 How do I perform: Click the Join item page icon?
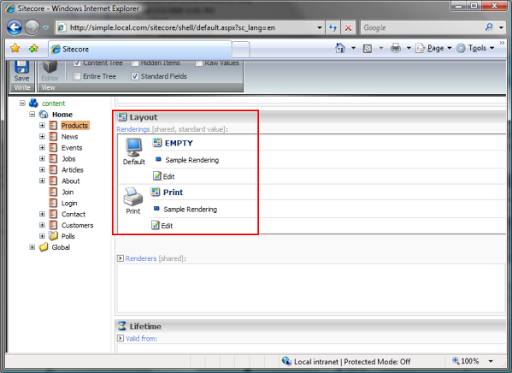tap(53, 192)
